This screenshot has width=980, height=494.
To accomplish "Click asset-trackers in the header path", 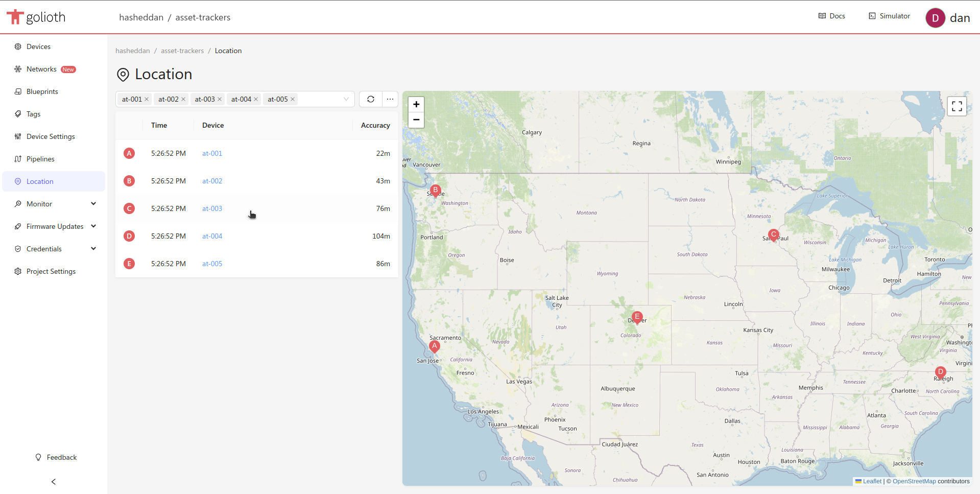I will point(203,17).
